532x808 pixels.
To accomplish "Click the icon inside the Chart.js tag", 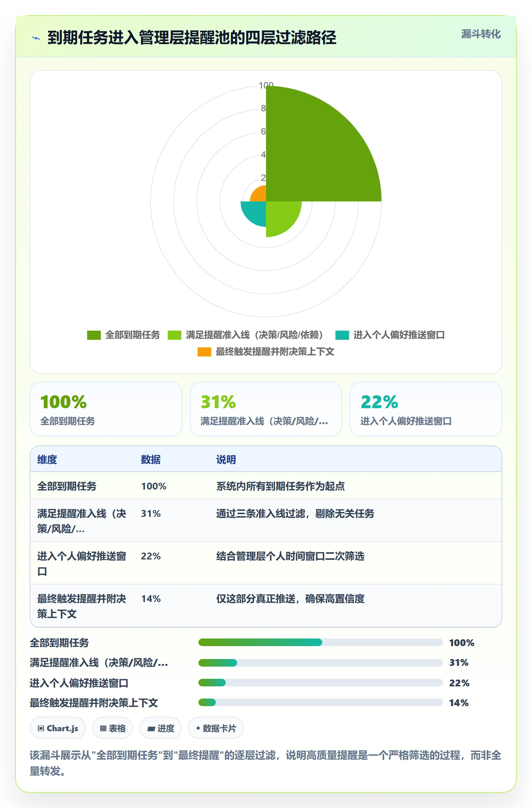I will 41,729.
